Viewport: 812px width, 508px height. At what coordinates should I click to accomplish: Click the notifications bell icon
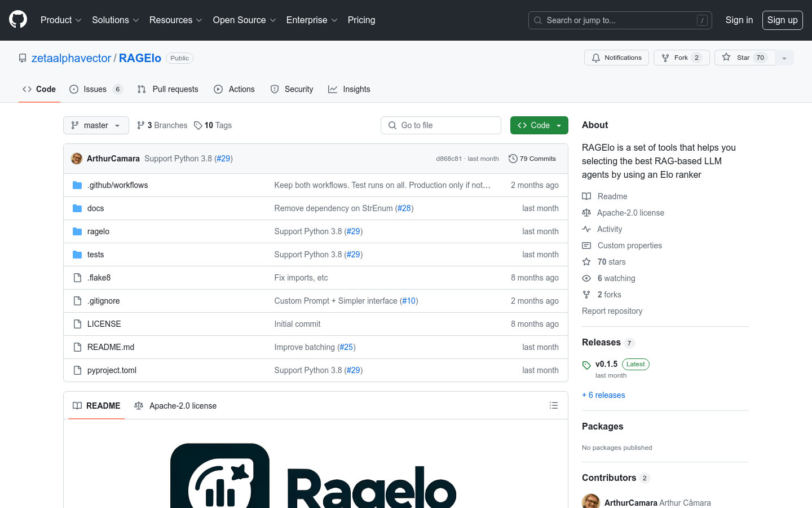click(596, 58)
